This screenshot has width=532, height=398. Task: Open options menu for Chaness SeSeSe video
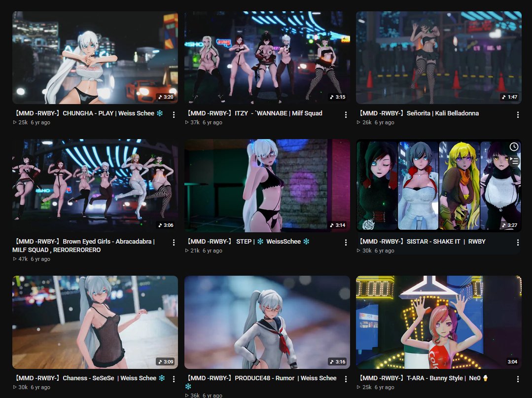point(174,379)
